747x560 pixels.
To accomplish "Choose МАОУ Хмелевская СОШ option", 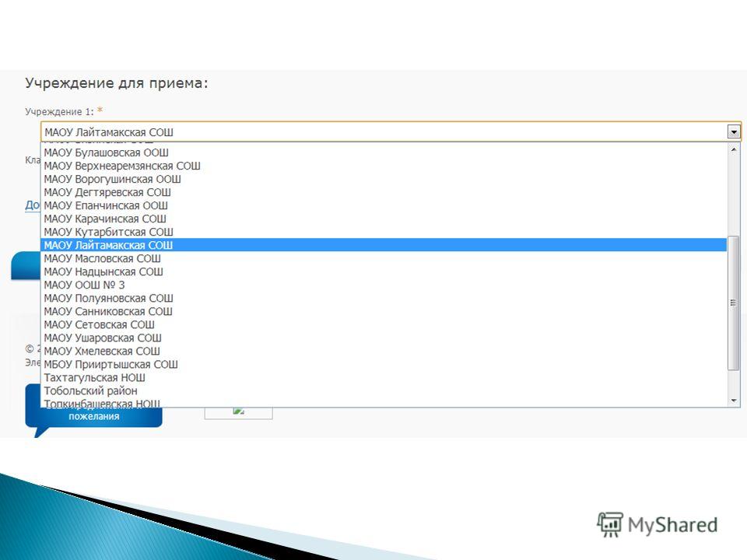I will point(384,352).
